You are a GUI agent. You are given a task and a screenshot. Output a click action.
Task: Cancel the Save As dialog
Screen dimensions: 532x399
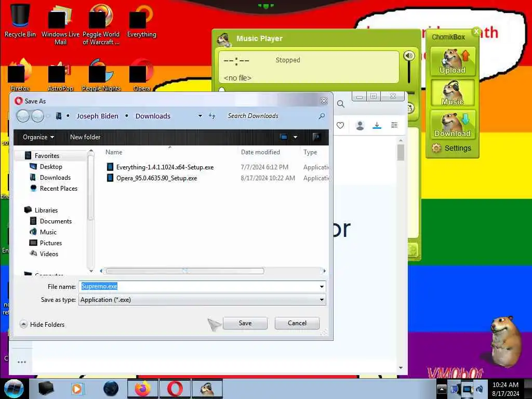pyautogui.click(x=297, y=323)
